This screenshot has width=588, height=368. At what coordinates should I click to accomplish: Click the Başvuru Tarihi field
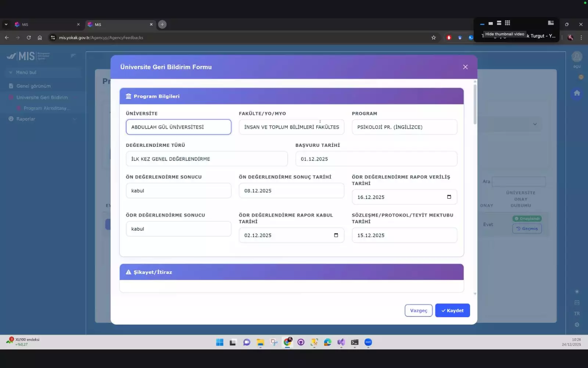tap(376, 159)
